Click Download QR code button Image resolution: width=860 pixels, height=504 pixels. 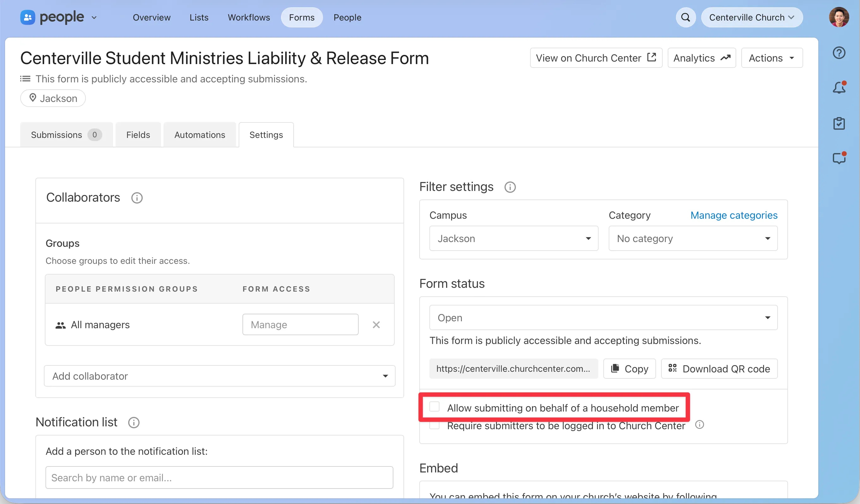point(719,369)
